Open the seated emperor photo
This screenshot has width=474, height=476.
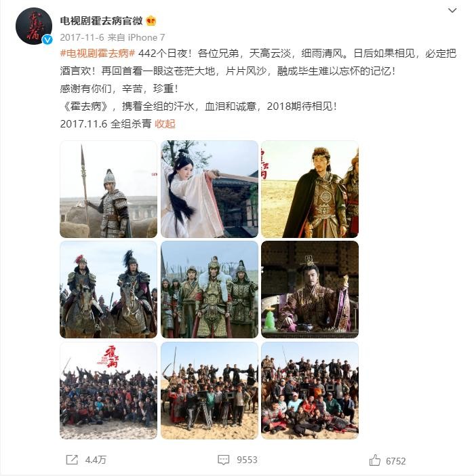click(x=310, y=290)
